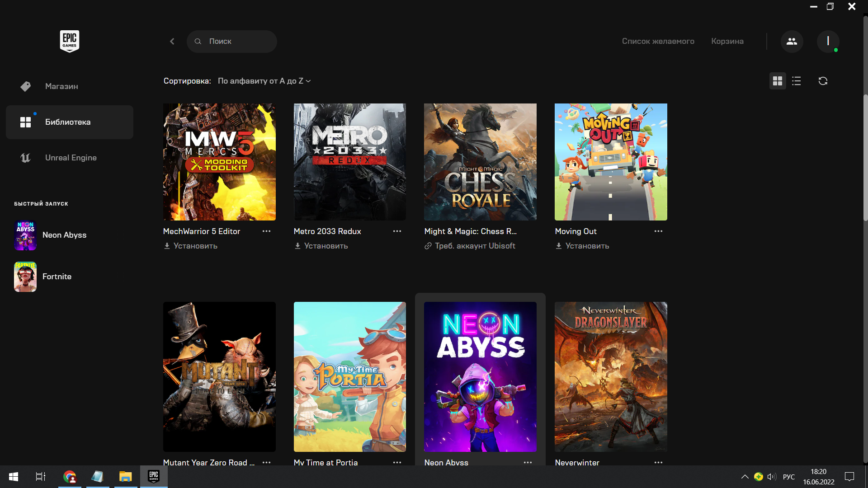
Task: Open options for Mutant Year Zero
Action: pyautogui.click(x=266, y=462)
